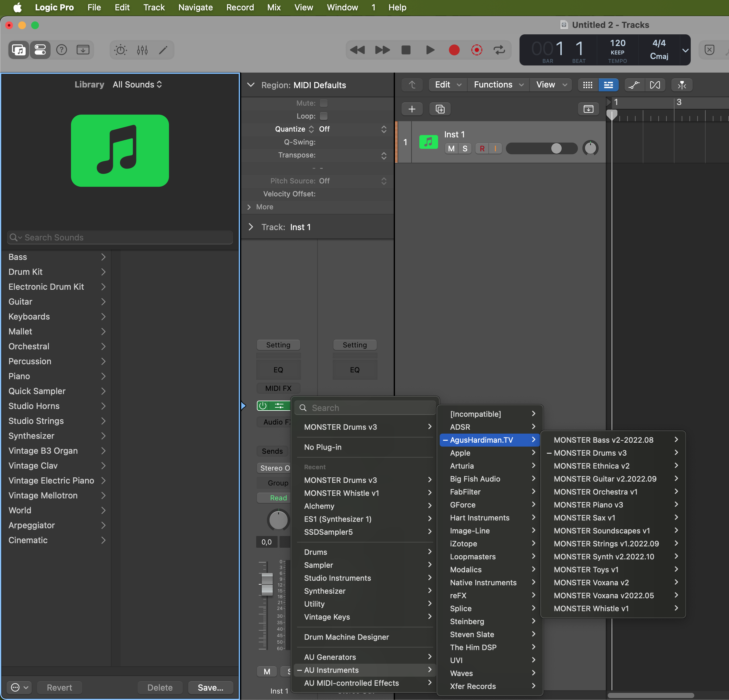
Task: Collapse the Region MIDI Defaults section
Action: [x=251, y=85]
